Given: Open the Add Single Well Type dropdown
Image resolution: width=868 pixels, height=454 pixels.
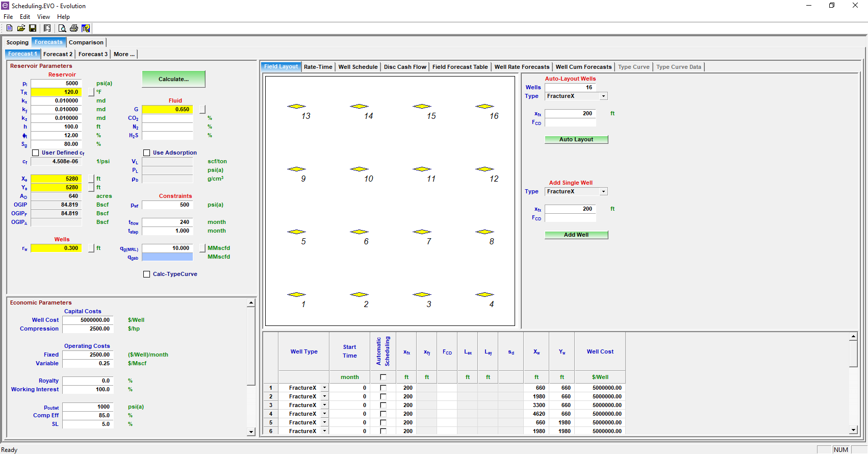Looking at the screenshot, I should [604, 191].
